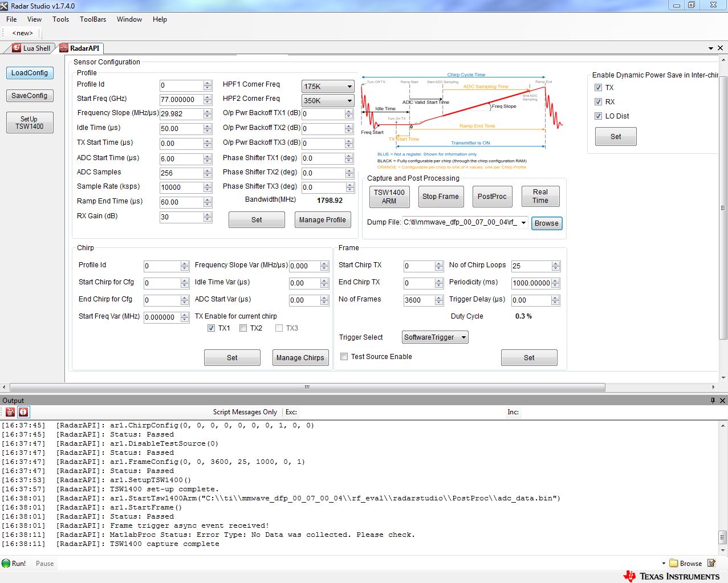Click the Stop Frame button
728x583 pixels.
pos(441,197)
